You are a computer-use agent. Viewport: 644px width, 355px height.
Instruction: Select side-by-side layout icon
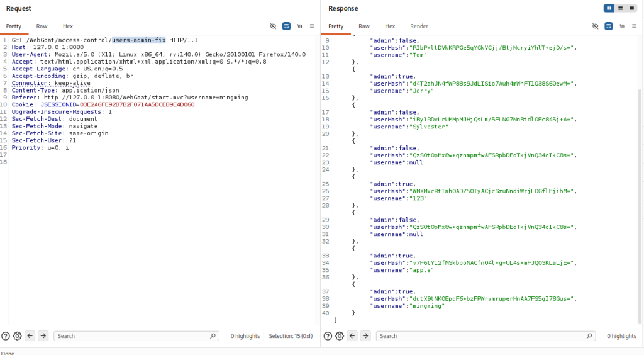tap(609, 8)
